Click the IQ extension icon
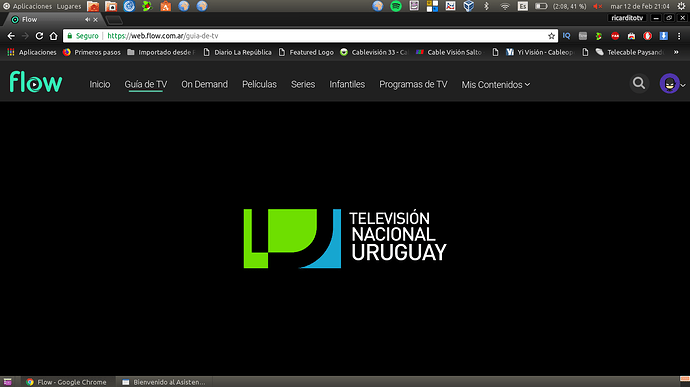 coord(566,36)
